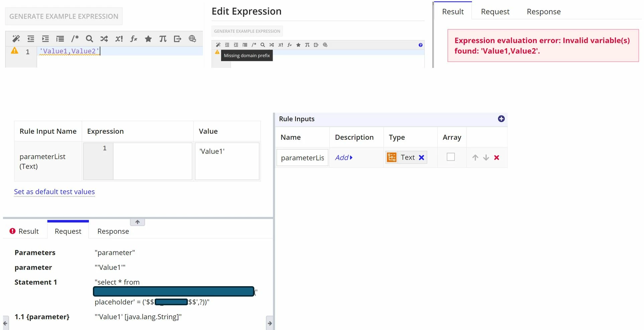Screen dimensions: 644x330
Task: Click GENERATE EXAMPLE EXPRESSION under Edit Expression heading
Action: tap(247, 31)
